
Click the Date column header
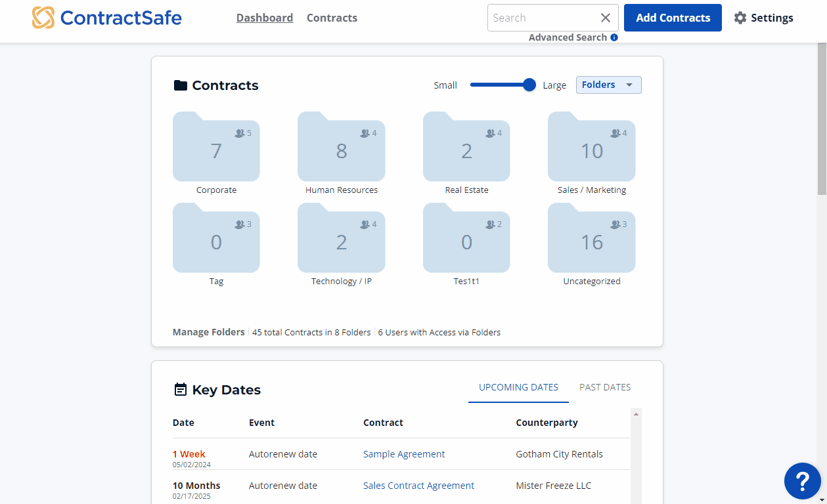click(183, 423)
